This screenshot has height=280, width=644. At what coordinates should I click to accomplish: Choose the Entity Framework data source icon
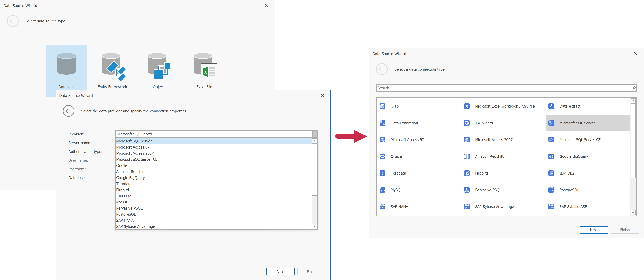(113, 67)
